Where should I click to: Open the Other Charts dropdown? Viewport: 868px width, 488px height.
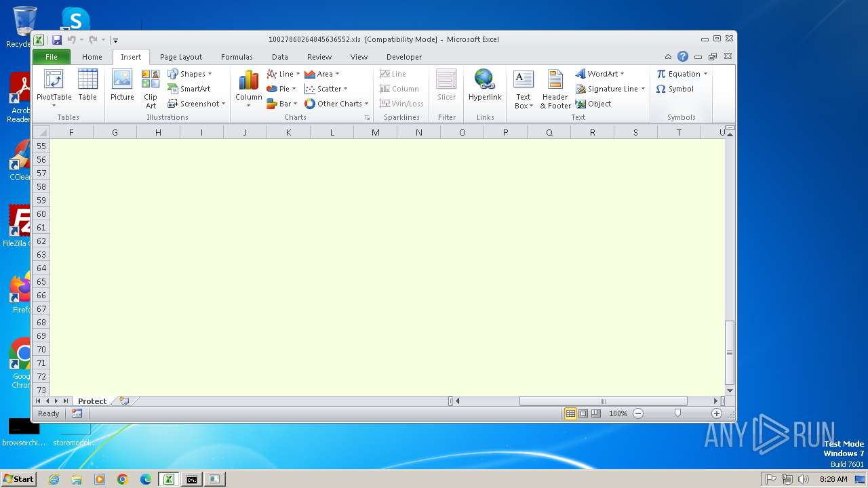coord(336,104)
